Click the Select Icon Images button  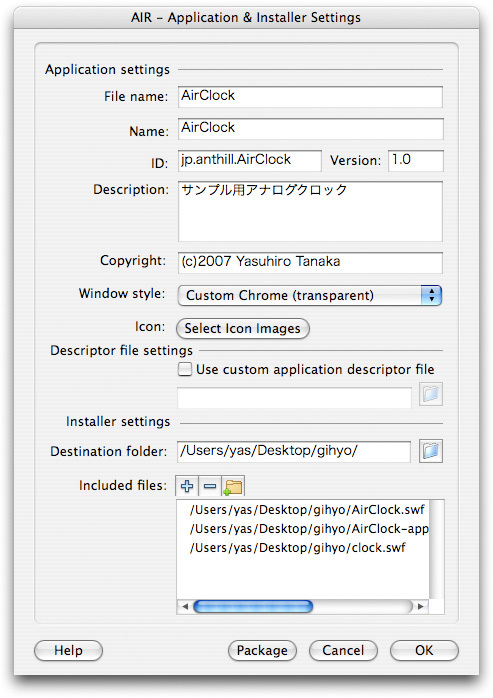(x=243, y=329)
